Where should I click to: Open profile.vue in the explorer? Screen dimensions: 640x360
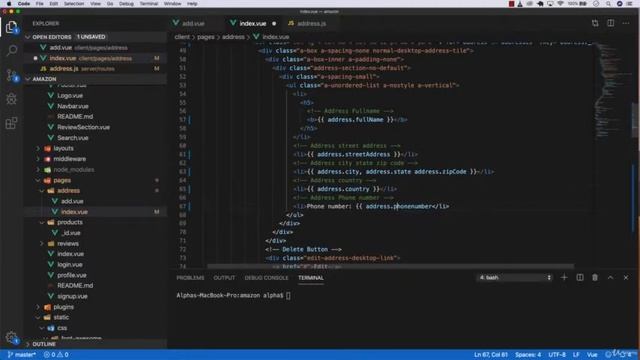(x=72, y=275)
